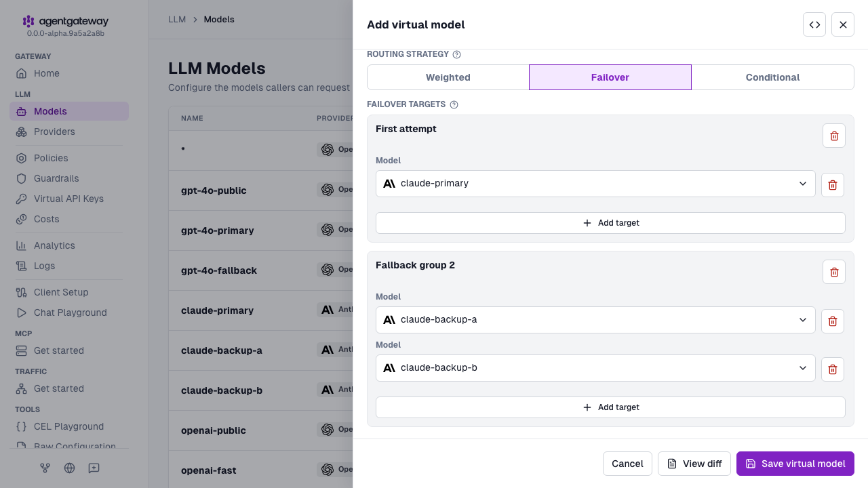Click the Guardrails shield icon
Screen dimensions: 868x488
click(x=21, y=178)
